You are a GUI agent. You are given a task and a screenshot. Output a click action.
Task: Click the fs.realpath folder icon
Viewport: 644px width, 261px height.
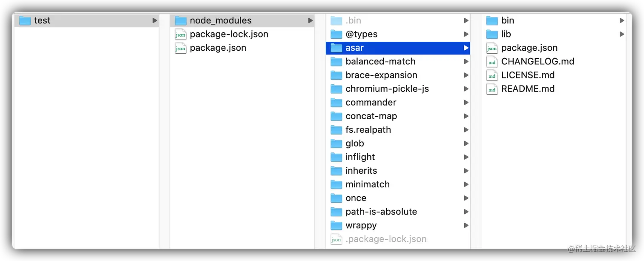pyautogui.click(x=336, y=129)
